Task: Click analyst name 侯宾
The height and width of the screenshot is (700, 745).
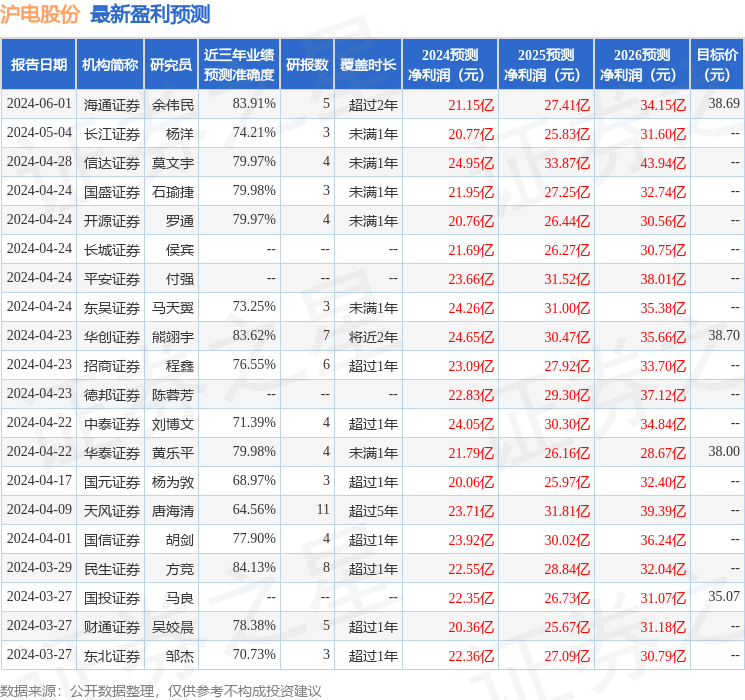Action: click(180, 250)
